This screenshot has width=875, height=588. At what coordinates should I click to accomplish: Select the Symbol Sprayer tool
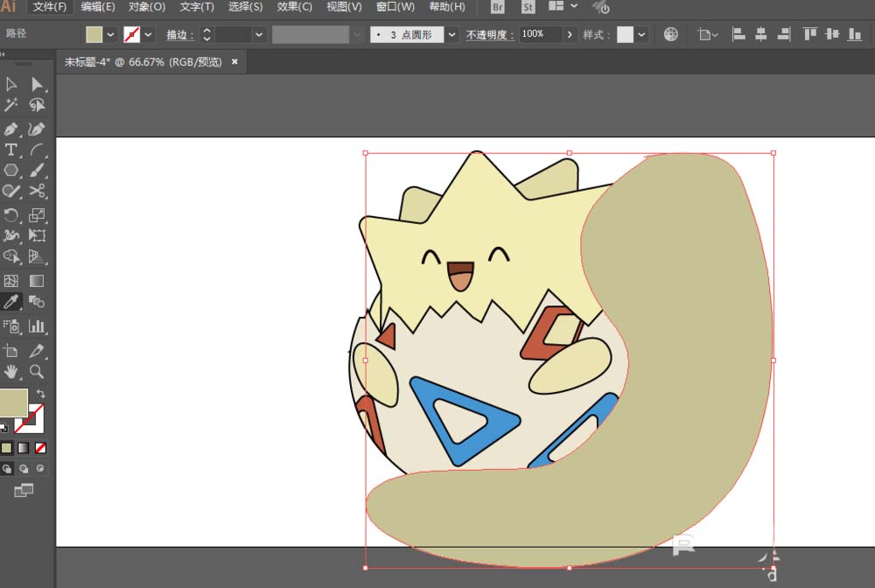(x=11, y=326)
